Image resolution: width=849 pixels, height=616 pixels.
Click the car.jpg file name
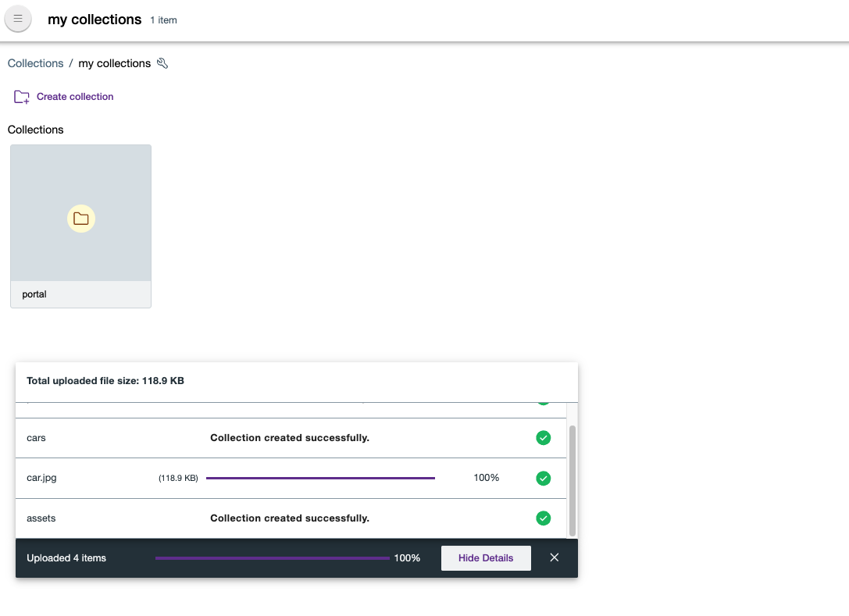click(x=41, y=478)
